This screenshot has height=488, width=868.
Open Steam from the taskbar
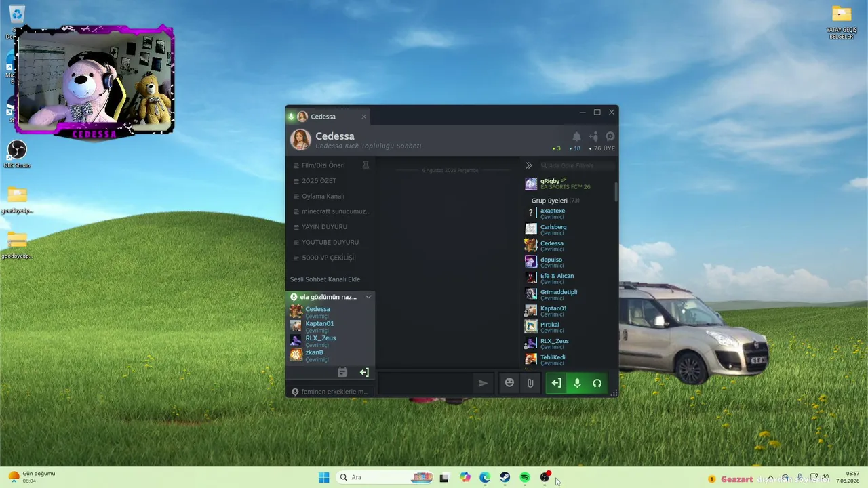505,477
